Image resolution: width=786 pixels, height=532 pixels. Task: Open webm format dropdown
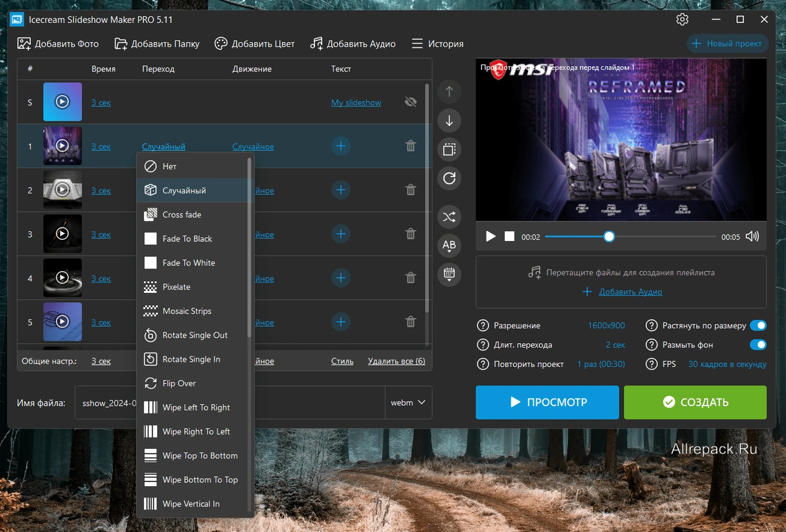coord(409,402)
